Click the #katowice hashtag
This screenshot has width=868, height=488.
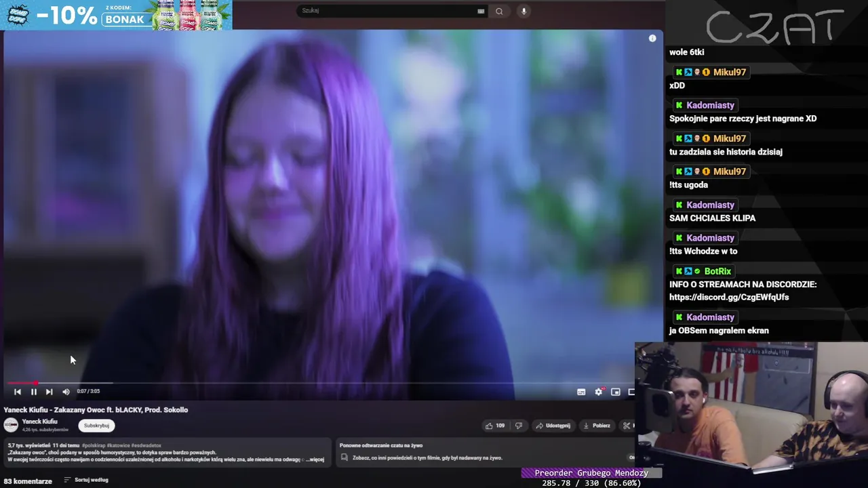tap(119, 445)
